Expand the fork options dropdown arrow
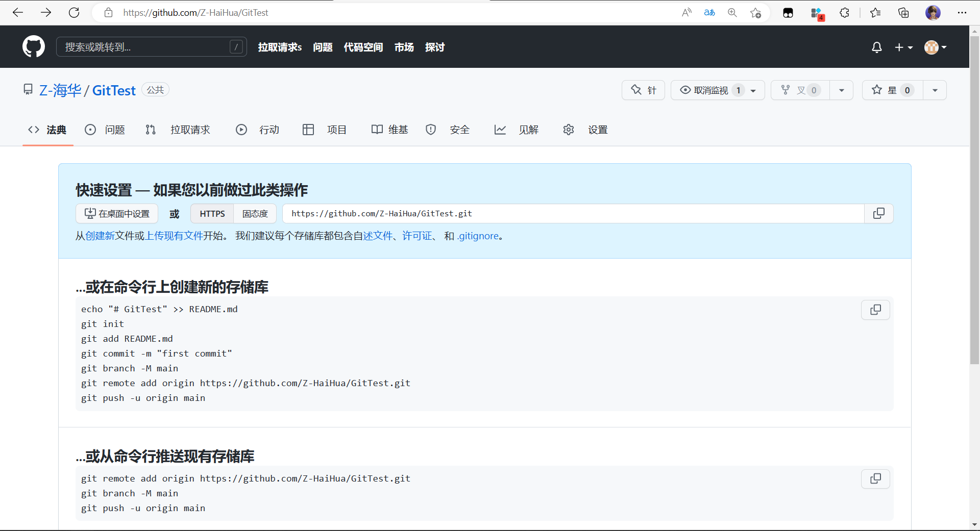 click(x=842, y=90)
